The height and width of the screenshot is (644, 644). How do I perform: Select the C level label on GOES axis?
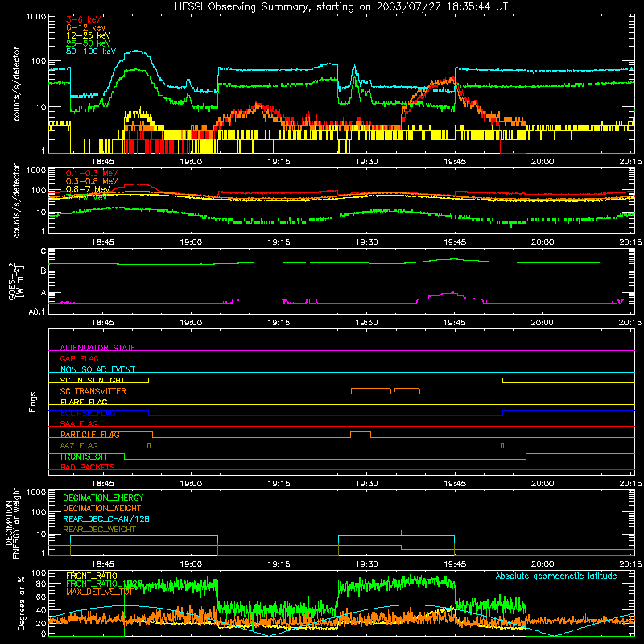[43, 251]
